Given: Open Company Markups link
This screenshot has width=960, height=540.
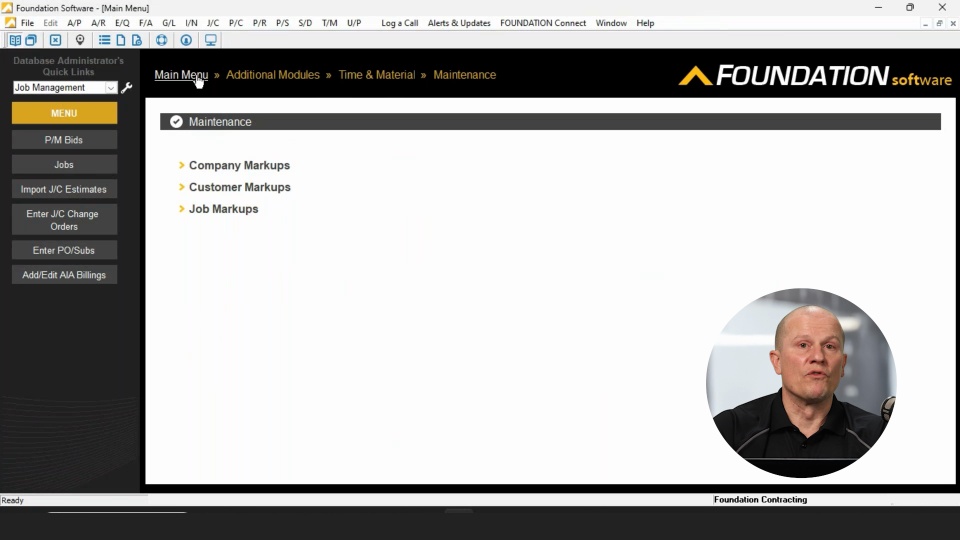Looking at the screenshot, I should point(239,165).
